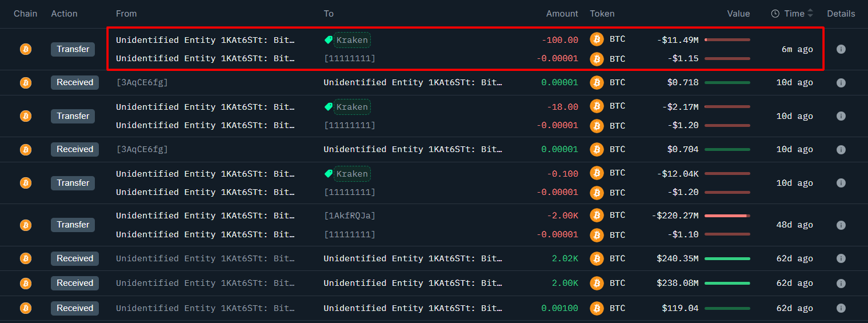Open details icon for the $240.35M received row
Screen dimensions: 868x323
841,258
